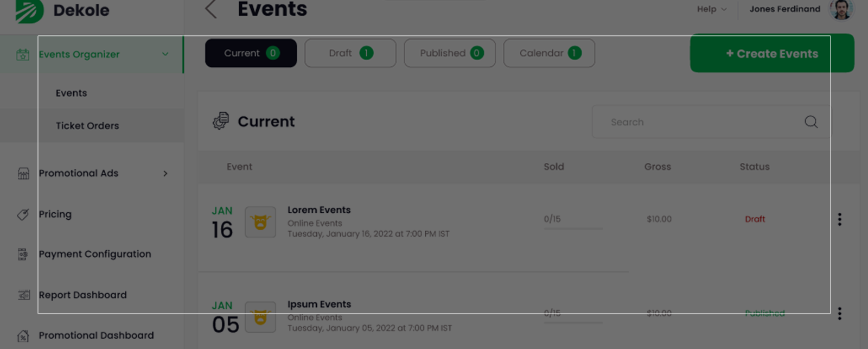Click into the Search input field
This screenshot has height=349, width=868.
(x=700, y=122)
